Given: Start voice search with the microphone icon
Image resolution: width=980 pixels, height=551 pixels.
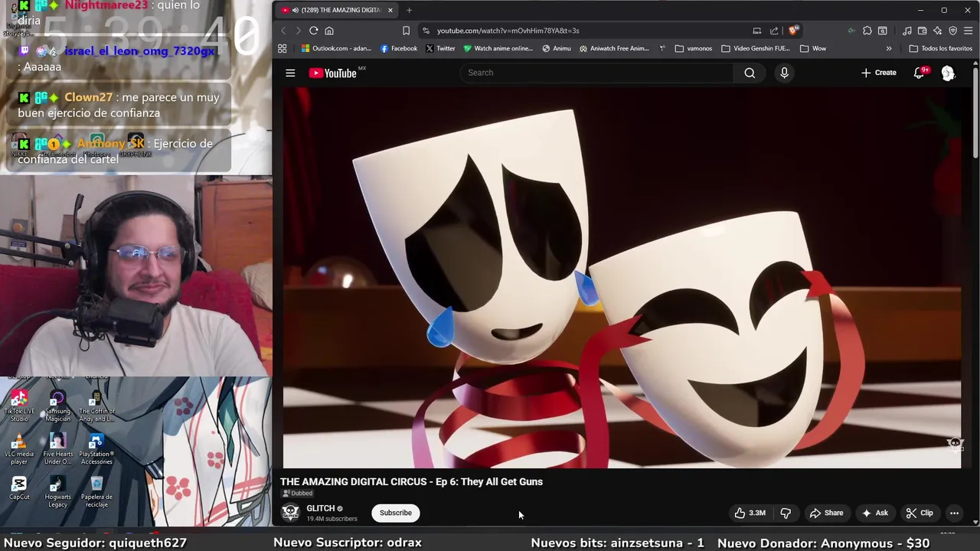Looking at the screenshot, I should (784, 73).
